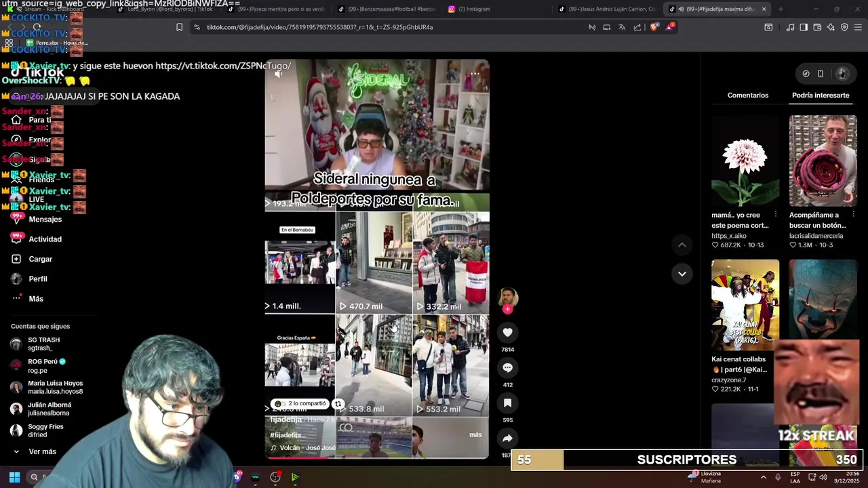Screen dimensions: 868x488
Task: Open the Leo AI sparkle icon
Action: (x=831, y=27)
